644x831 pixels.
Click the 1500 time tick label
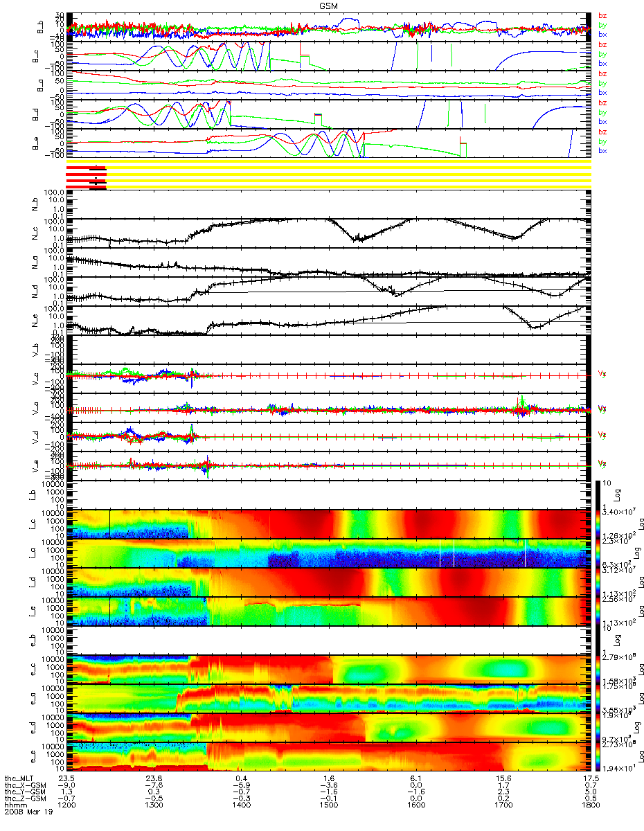[328, 805]
